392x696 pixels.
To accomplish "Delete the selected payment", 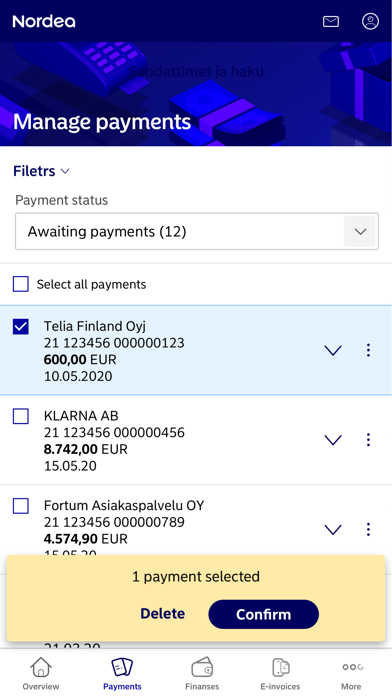I will pos(162,613).
